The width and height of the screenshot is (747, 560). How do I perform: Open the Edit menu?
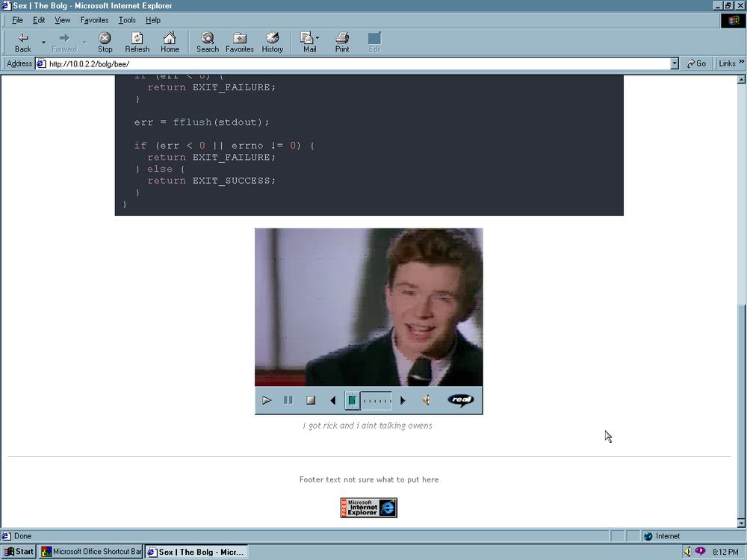39,20
